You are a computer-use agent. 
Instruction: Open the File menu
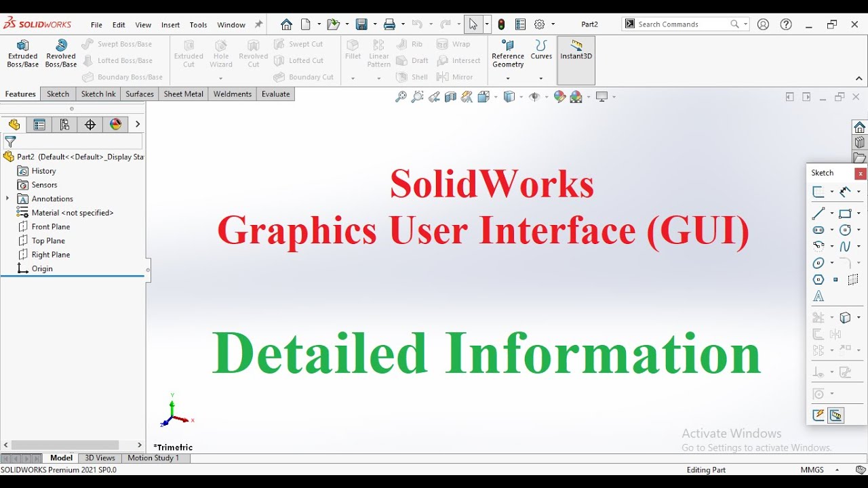pyautogui.click(x=96, y=25)
